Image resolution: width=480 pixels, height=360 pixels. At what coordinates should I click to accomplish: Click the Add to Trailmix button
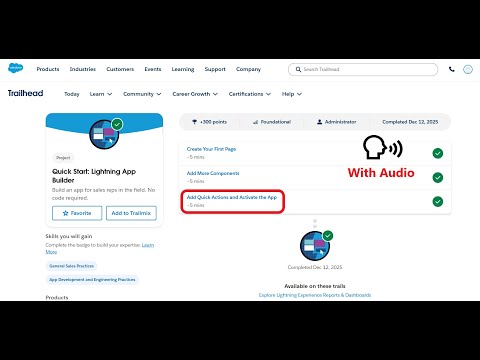(131, 213)
